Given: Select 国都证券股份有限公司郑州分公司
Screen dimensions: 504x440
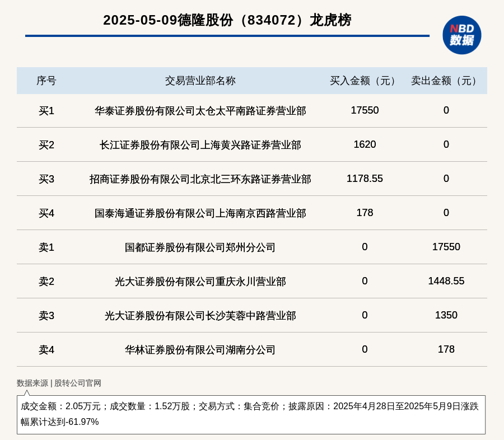Looking at the screenshot, I should point(200,247).
